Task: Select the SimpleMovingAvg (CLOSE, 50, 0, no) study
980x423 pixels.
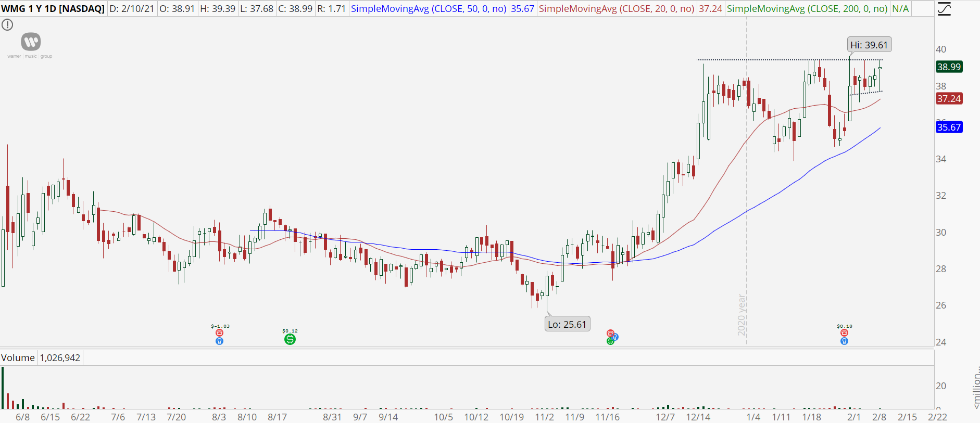Action: (429, 9)
